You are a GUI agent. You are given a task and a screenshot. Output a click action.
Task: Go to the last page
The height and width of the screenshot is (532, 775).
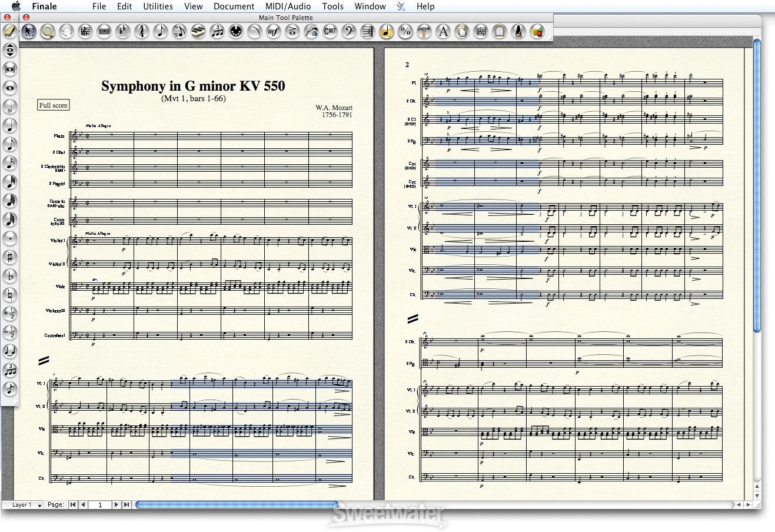pos(127,505)
